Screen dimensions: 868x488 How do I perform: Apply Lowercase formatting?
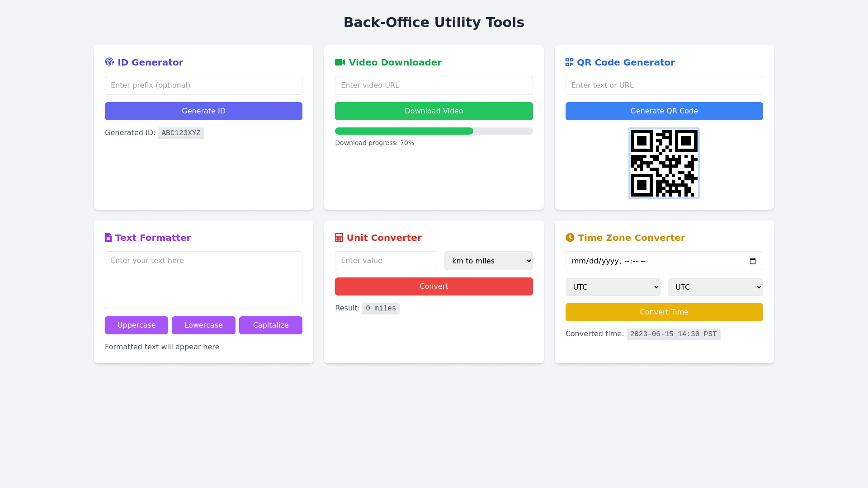[203, 325]
